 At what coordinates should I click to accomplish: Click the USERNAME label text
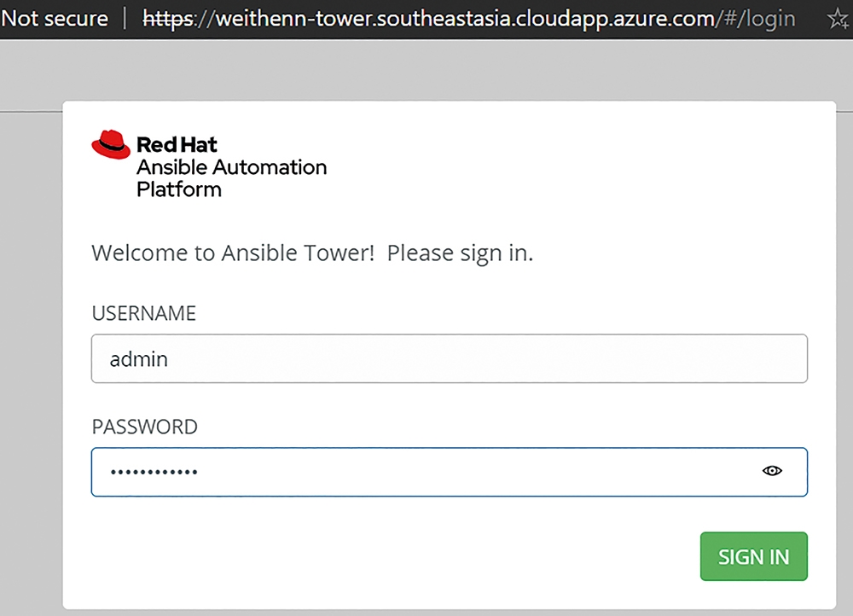click(143, 313)
